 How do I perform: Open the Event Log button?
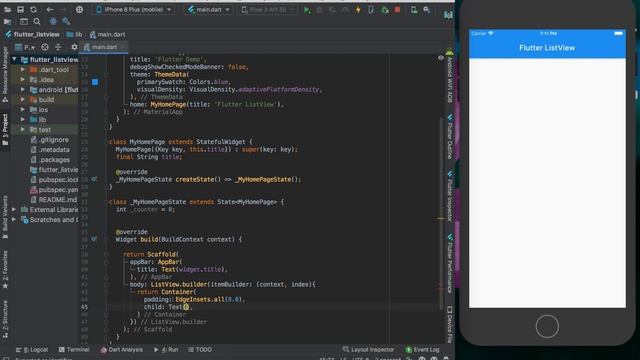[x=422, y=350]
